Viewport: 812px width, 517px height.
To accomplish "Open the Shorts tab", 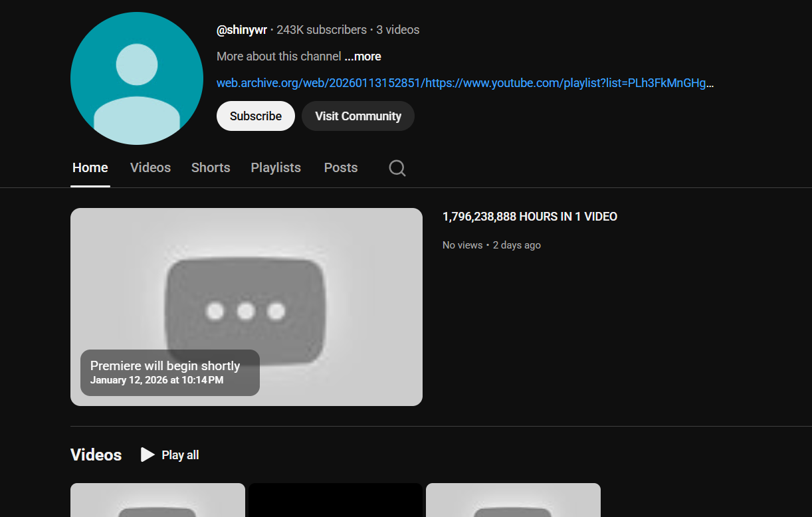I will click(x=211, y=167).
